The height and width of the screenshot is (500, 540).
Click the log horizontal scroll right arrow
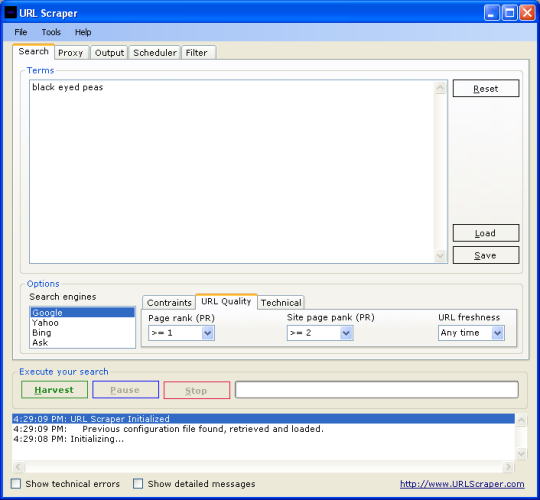tap(508, 467)
